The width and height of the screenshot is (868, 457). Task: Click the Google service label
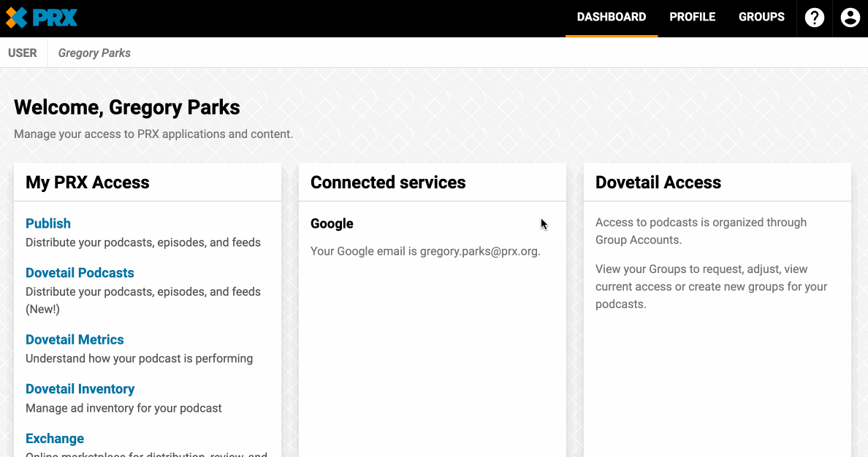[x=332, y=223]
